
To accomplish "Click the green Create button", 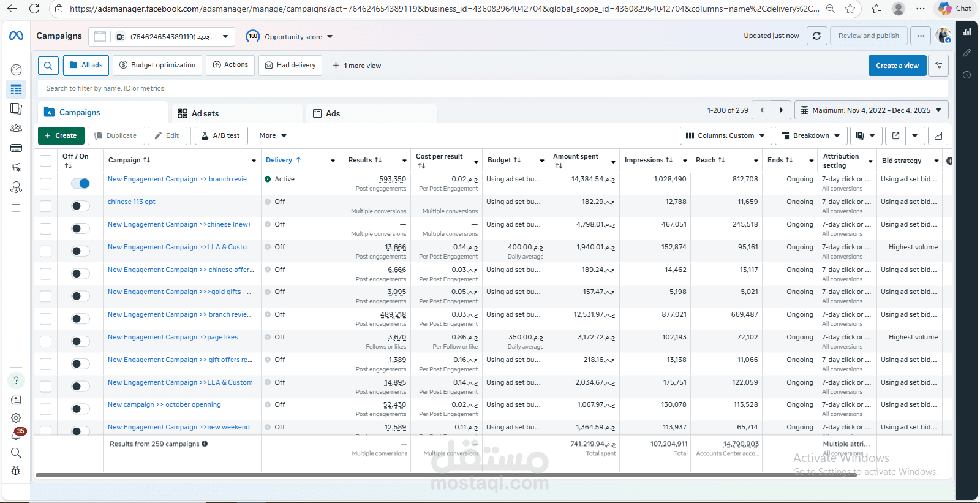I will click(61, 135).
